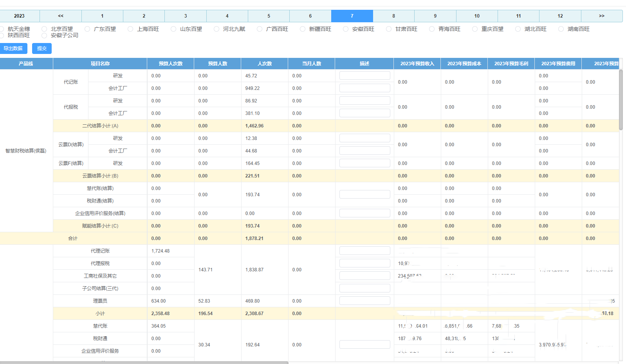The image size is (626, 364).
Task: Go to next year with >> button
Action: [x=602, y=16]
